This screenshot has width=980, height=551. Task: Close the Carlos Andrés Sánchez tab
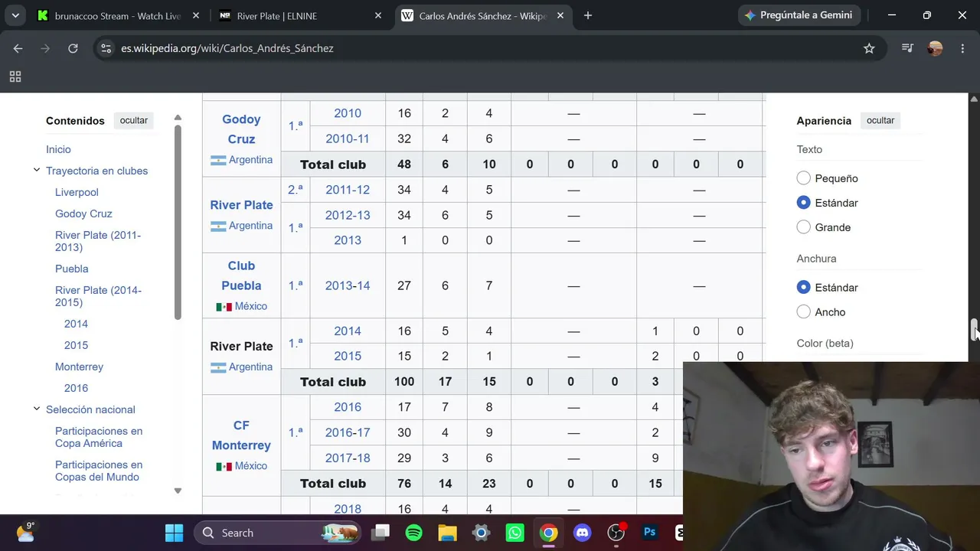[x=560, y=15]
